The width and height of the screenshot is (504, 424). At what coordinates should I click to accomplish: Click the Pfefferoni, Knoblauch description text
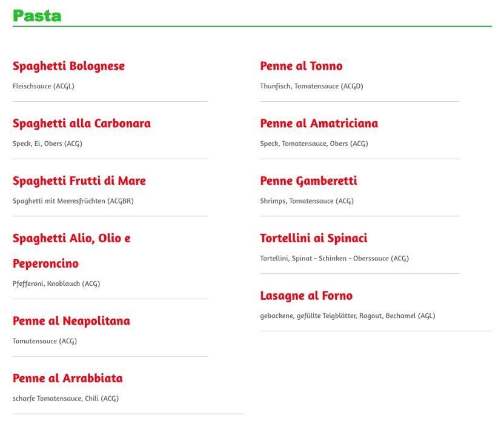(56, 283)
